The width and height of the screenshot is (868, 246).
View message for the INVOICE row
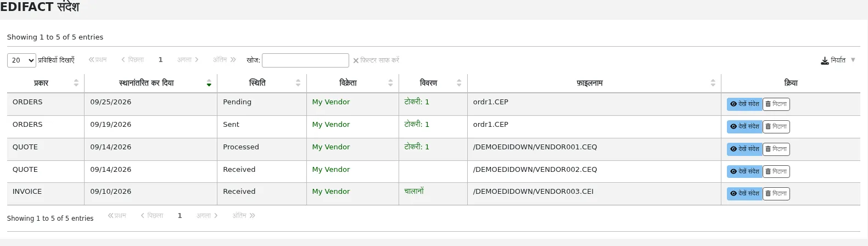click(744, 194)
